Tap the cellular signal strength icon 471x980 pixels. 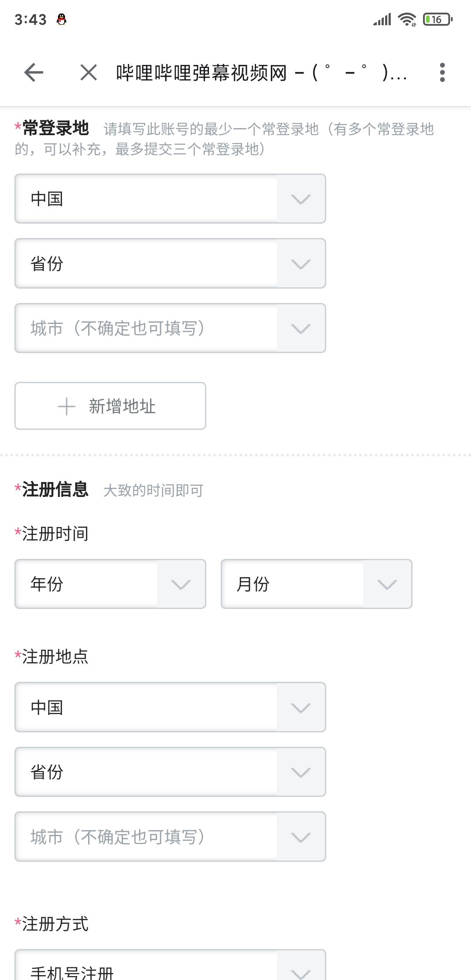click(382, 19)
